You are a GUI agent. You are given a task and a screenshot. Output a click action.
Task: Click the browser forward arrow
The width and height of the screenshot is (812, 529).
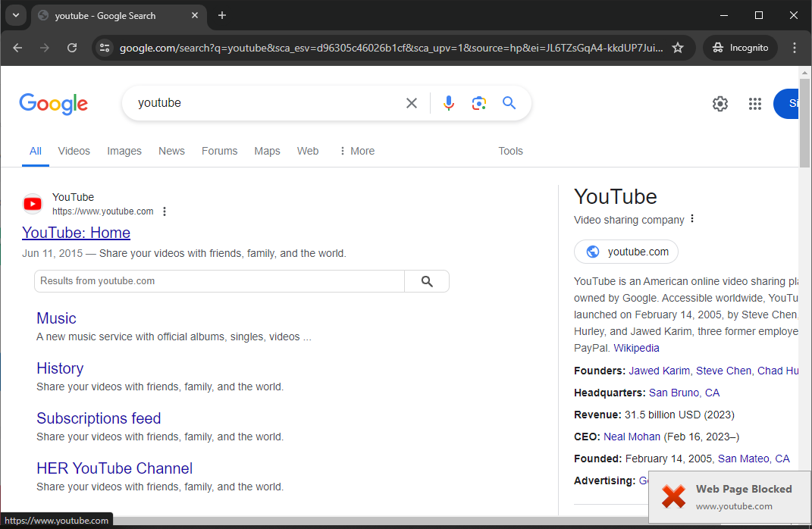click(45, 48)
